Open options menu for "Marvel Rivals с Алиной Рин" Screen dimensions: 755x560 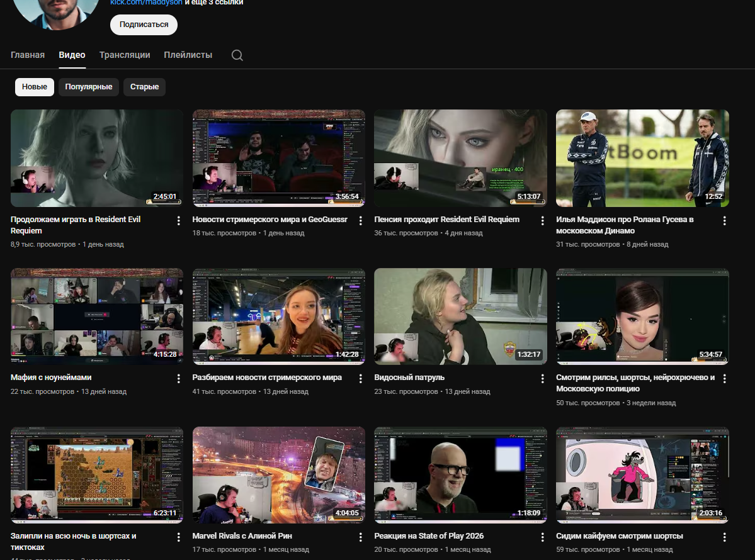(361, 537)
